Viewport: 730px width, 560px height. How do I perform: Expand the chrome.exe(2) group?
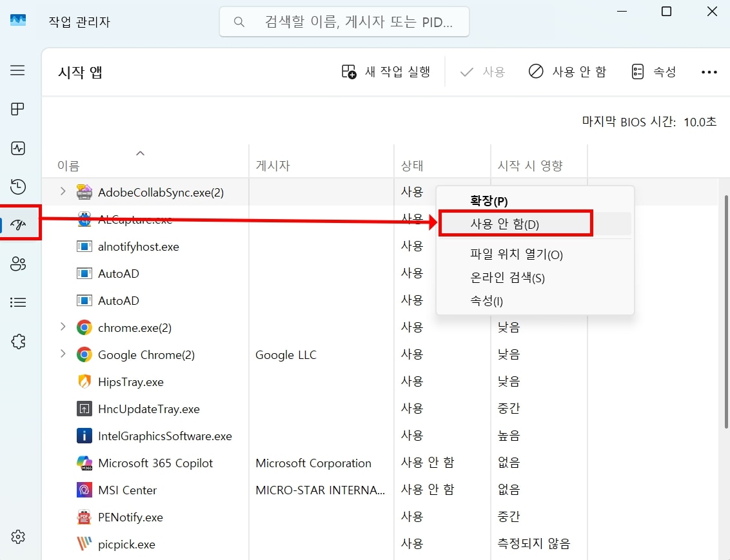point(63,327)
